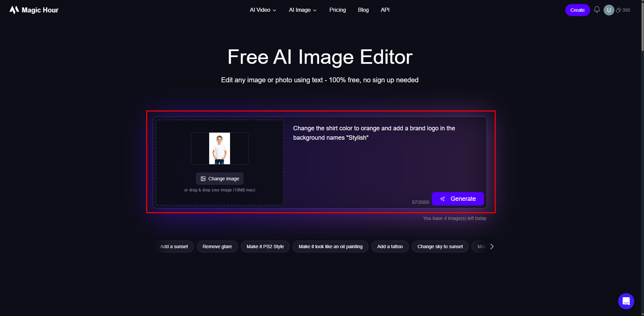Image resolution: width=644 pixels, height=316 pixels.
Task: Expand the AI Video dropdown
Action: (x=263, y=10)
